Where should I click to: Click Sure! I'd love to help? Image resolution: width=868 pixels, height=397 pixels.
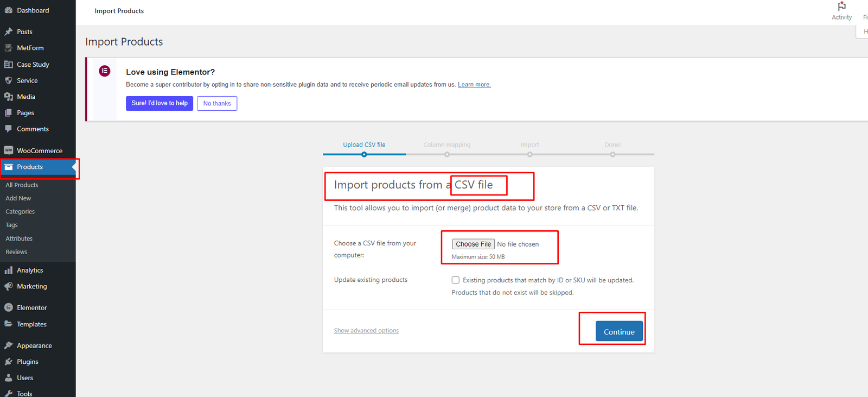(x=159, y=103)
